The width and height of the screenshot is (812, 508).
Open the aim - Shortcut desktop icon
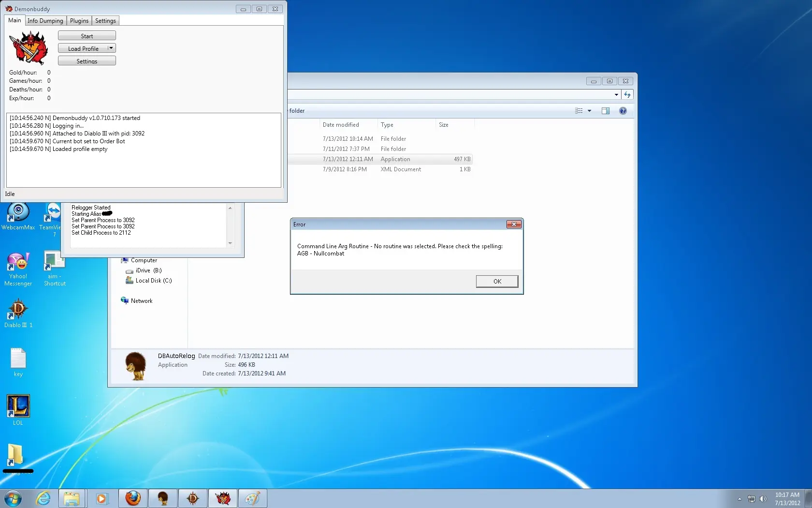(55, 269)
